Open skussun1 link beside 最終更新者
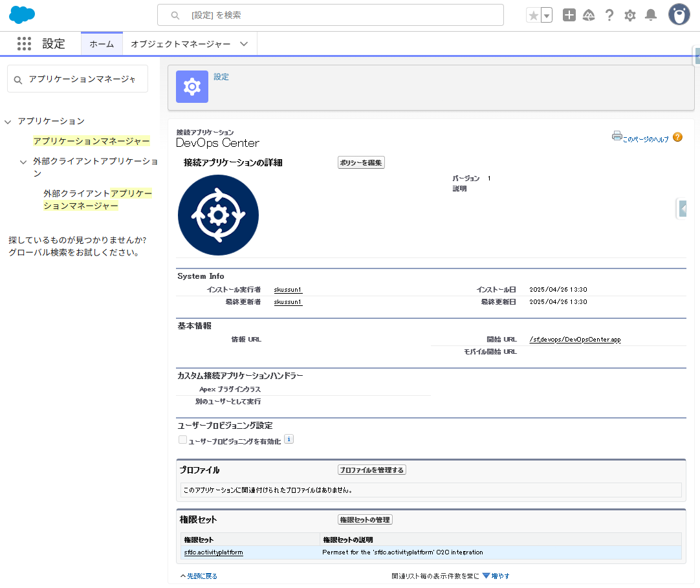 [287, 302]
